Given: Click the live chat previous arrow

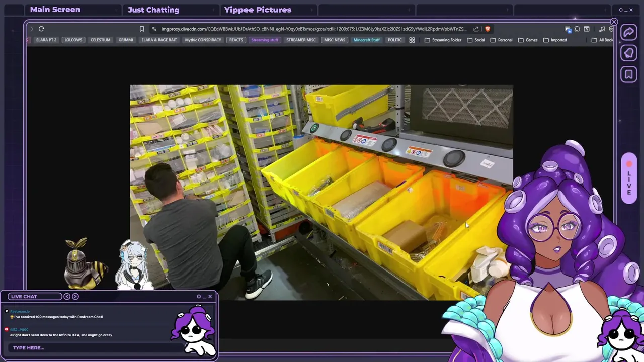Looking at the screenshot, I should pos(67,296).
